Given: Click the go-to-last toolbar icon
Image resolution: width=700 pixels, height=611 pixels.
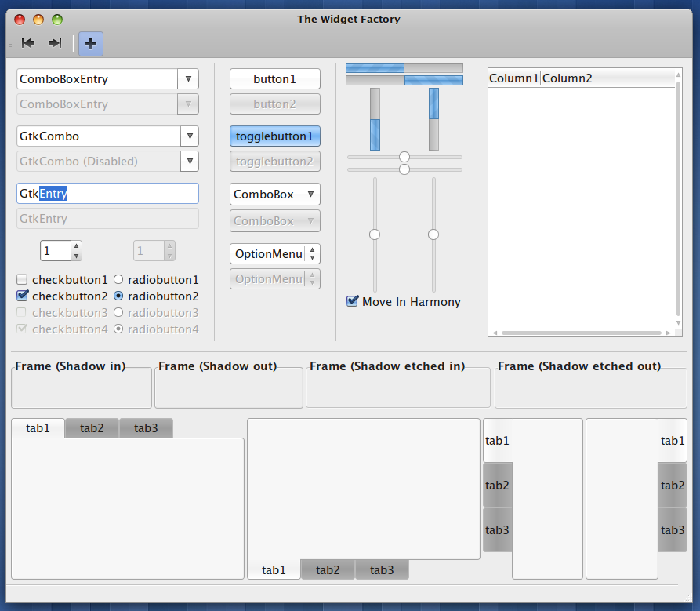Looking at the screenshot, I should 55,43.
